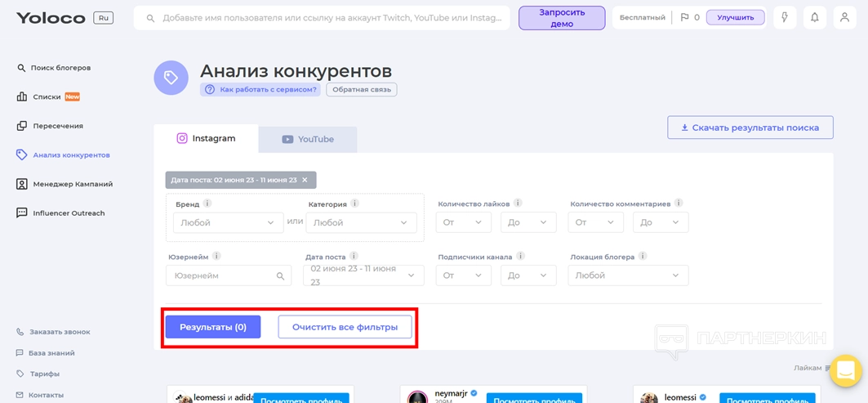Open the likes До dropdown
The width and height of the screenshot is (868, 403).
tap(528, 222)
